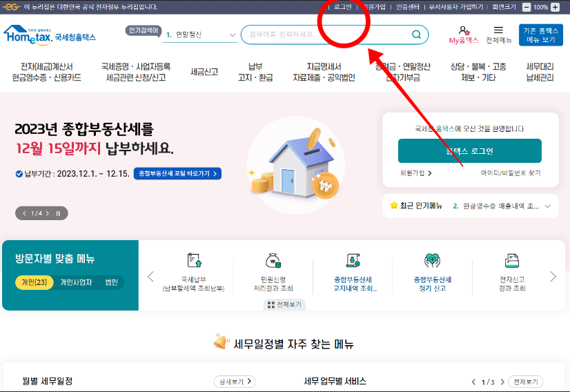The width and height of the screenshot is (570, 392).
Task: Select 개인사업자 visitor type
Action: [x=76, y=282]
